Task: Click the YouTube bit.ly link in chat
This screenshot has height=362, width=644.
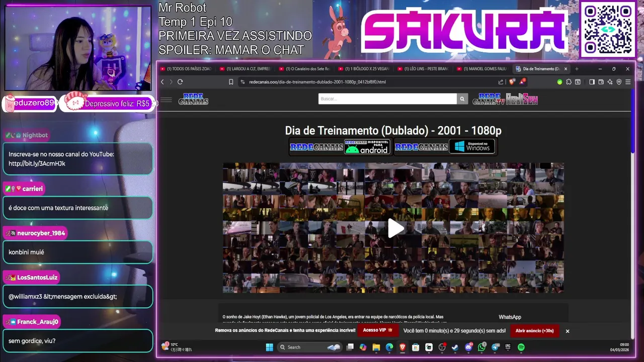Action: pos(37,163)
